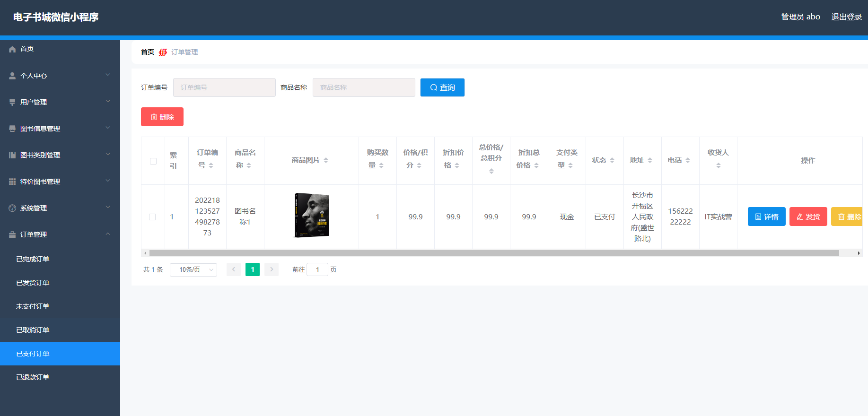Sort by 商品图片 column arrows
This screenshot has width=868, height=416.
pos(326,160)
